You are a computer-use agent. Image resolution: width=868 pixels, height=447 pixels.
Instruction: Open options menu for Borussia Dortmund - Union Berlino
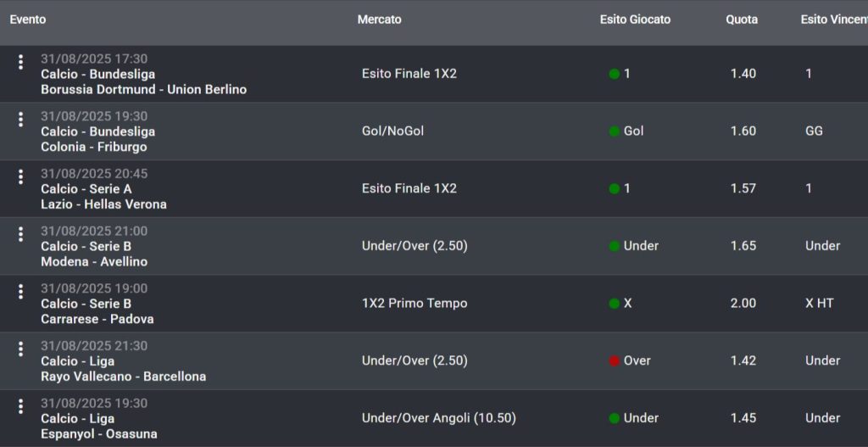pos(20,62)
